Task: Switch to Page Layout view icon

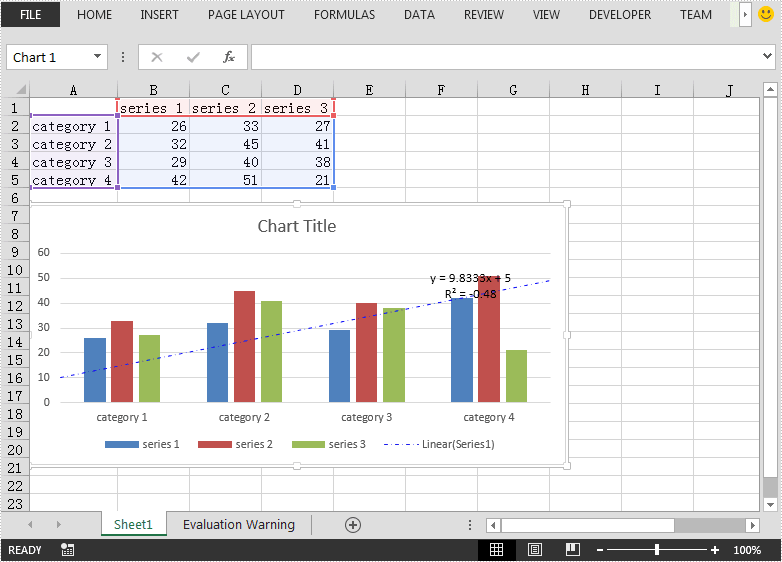Action: [x=535, y=550]
